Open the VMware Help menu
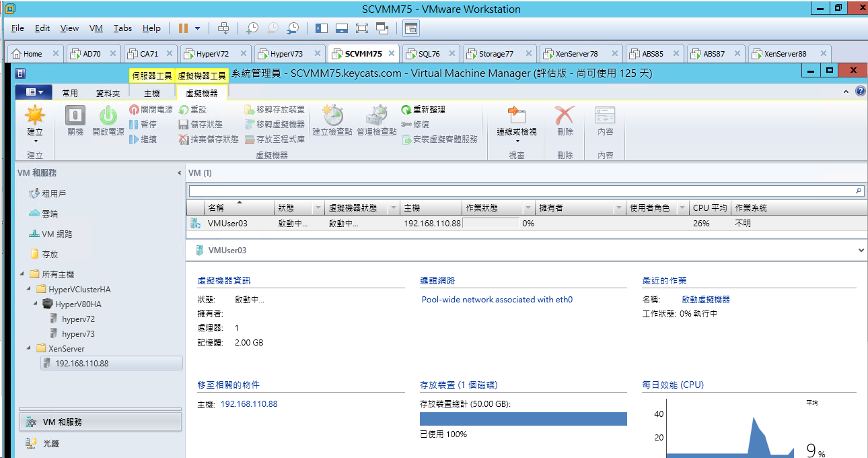 pyautogui.click(x=152, y=28)
